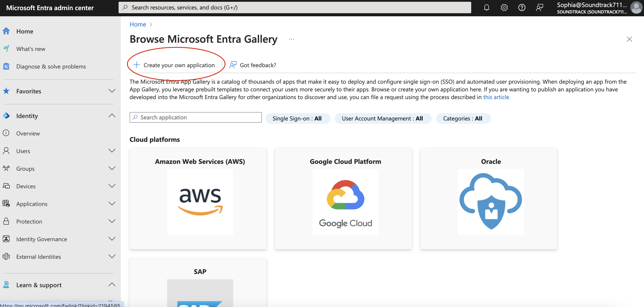Open Diagnose & solve problems
Viewport: 644px width, 307px height.
(51, 67)
